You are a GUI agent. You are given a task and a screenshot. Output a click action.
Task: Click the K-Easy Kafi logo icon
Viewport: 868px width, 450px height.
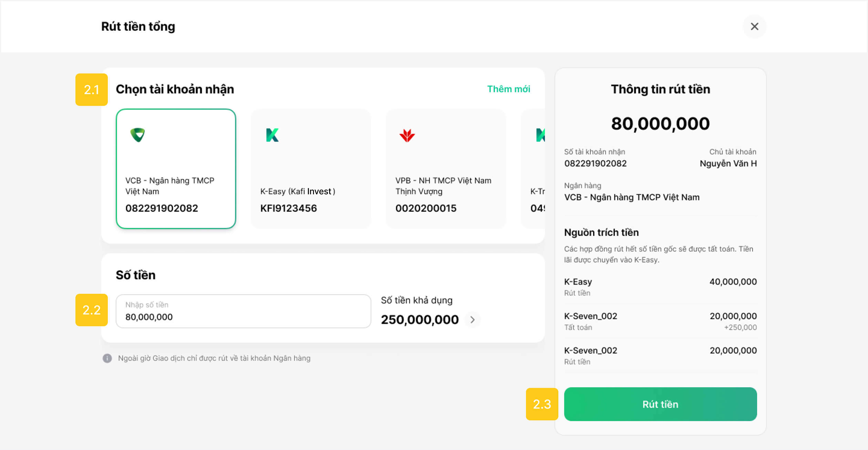(272, 135)
